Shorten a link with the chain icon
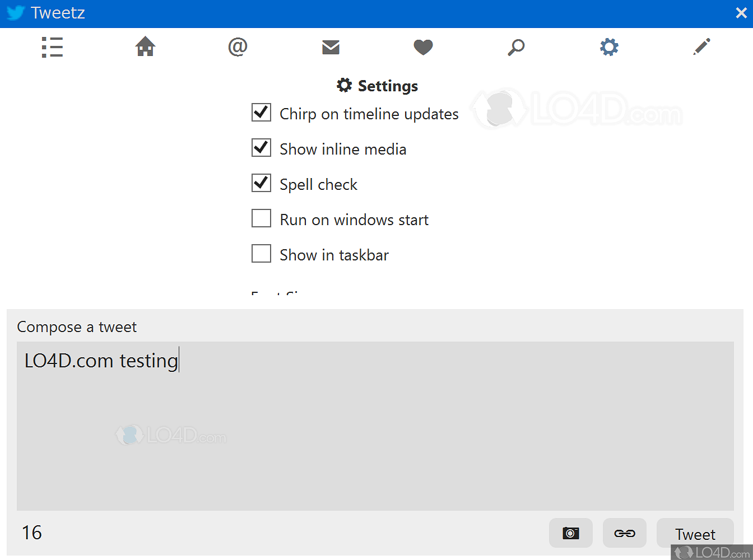 pyautogui.click(x=625, y=533)
